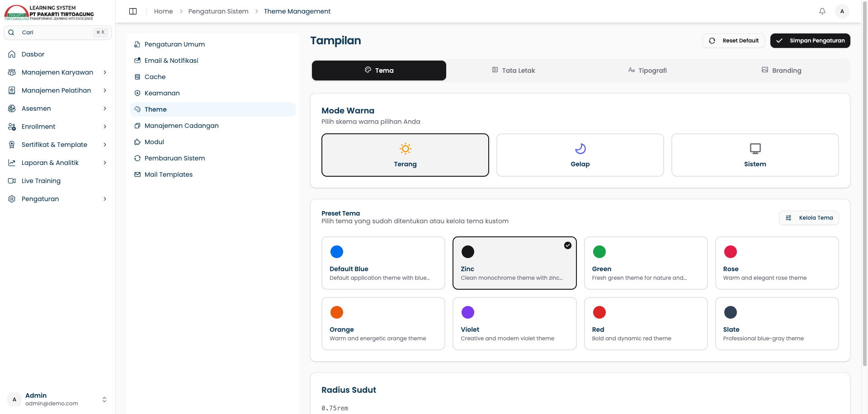Click the sun icon for Terang mode
Screen dimensions: 868x414
[405, 149]
